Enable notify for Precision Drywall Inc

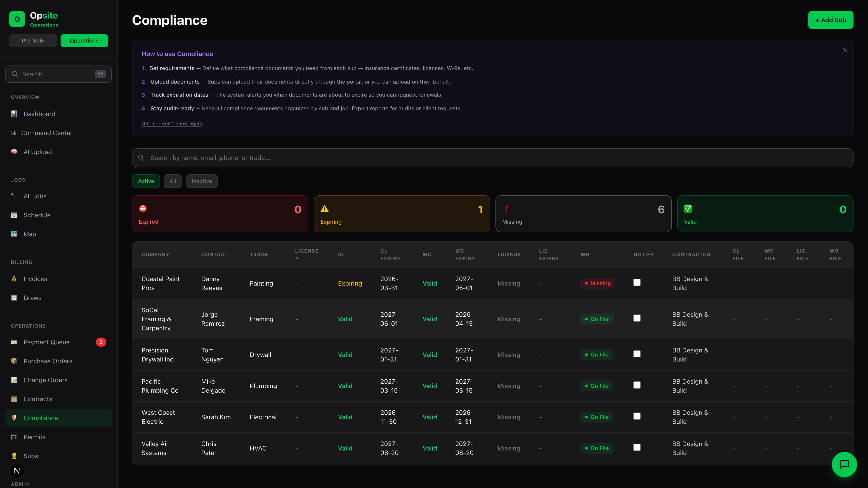pyautogui.click(x=637, y=354)
